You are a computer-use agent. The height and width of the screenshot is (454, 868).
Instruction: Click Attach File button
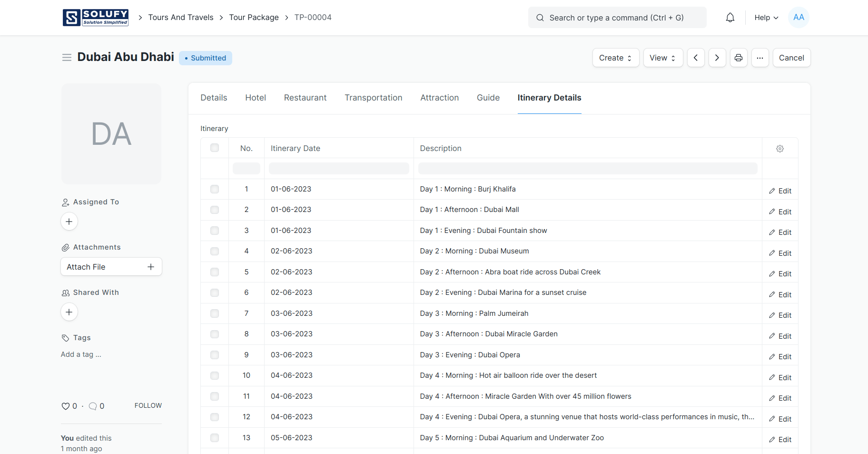point(111,267)
